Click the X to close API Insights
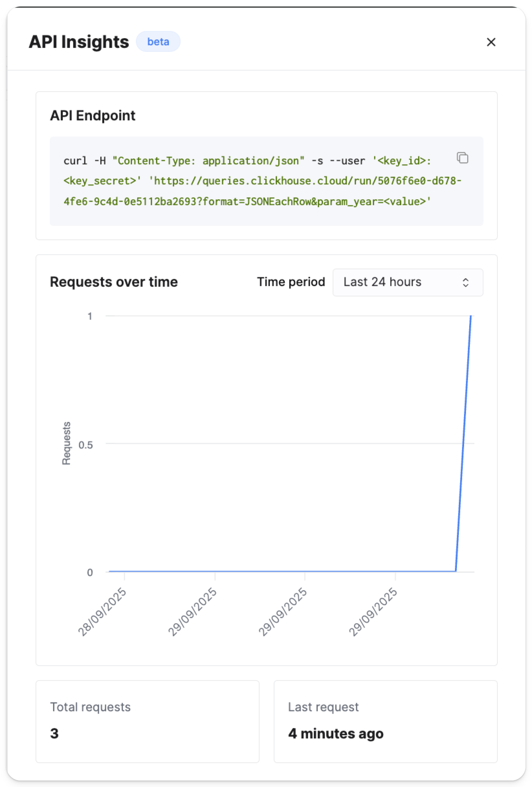The image size is (532, 787). (x=491, y=42)
